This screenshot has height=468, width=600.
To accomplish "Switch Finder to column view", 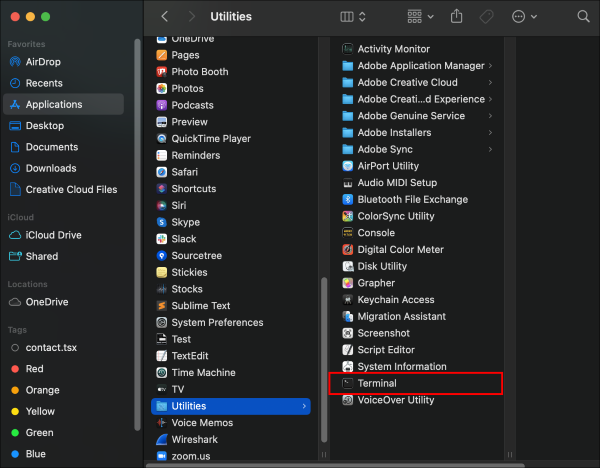I will pos(347,16).
